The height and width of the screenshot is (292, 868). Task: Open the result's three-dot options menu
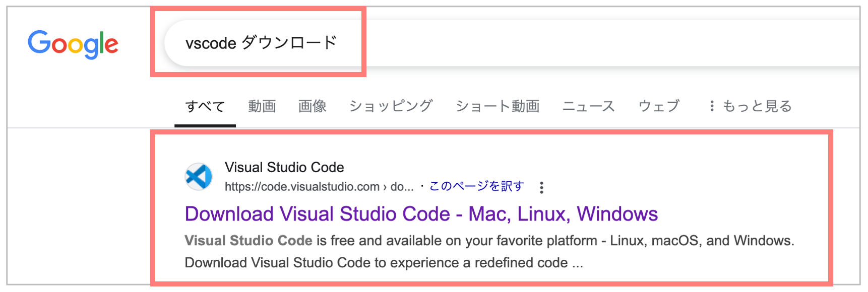[541, 187]
